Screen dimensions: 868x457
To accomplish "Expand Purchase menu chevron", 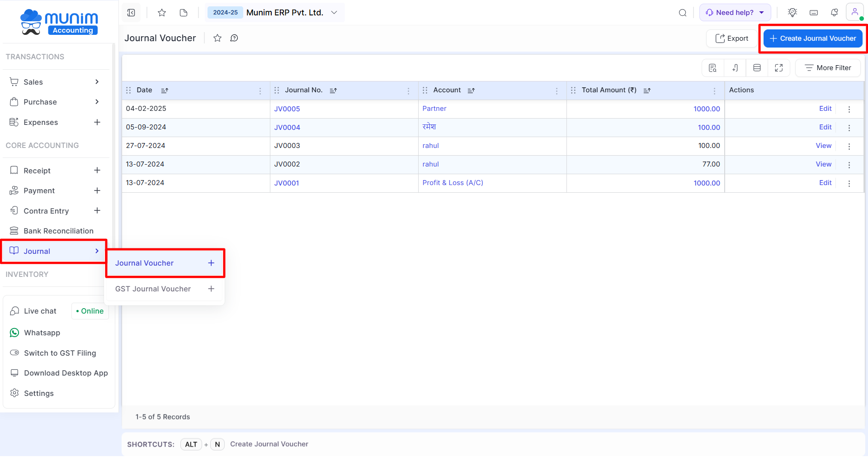I will (97, 102).
